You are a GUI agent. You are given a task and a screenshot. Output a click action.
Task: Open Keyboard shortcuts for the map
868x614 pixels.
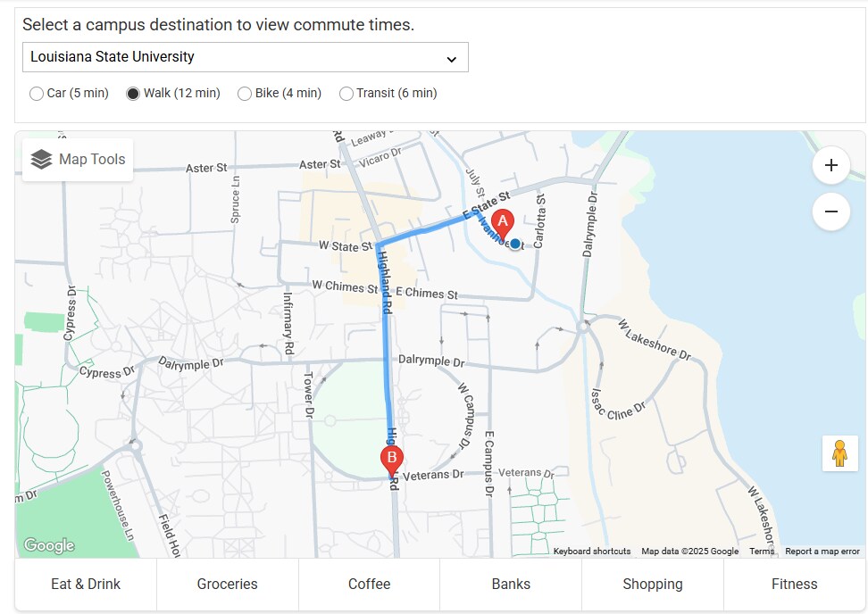(x=592, y=551)
